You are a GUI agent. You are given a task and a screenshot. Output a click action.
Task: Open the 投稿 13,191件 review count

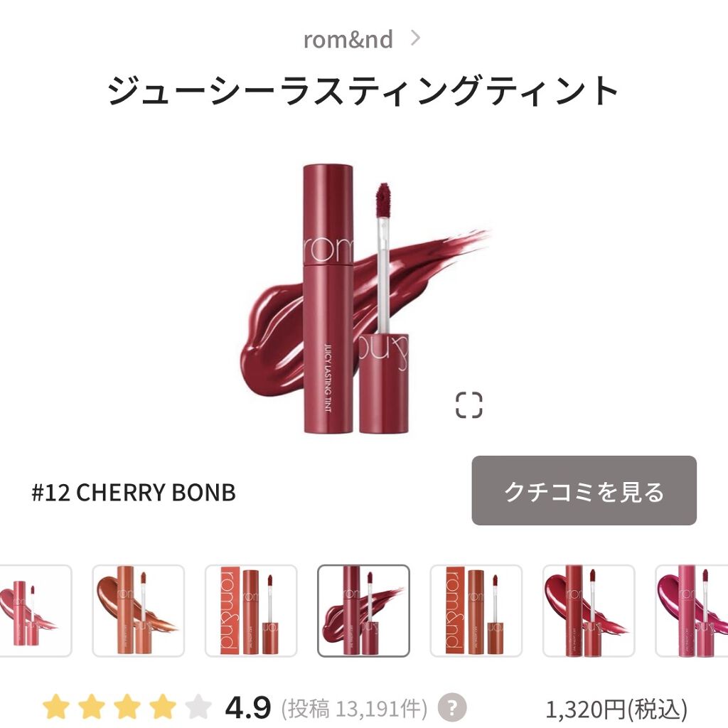[354, 709]
